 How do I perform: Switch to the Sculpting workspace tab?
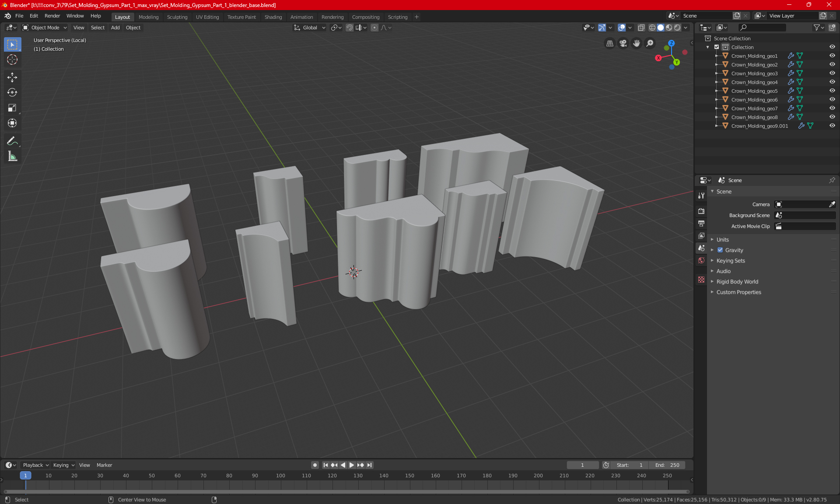[177, 17]
